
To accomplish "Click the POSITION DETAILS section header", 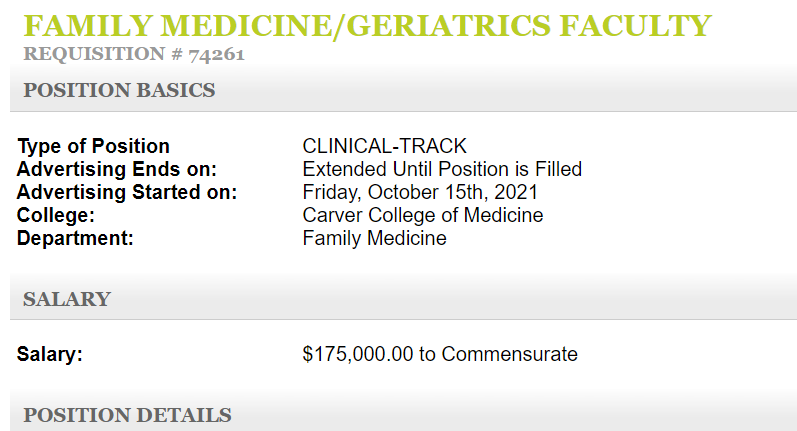I will 127,414.
